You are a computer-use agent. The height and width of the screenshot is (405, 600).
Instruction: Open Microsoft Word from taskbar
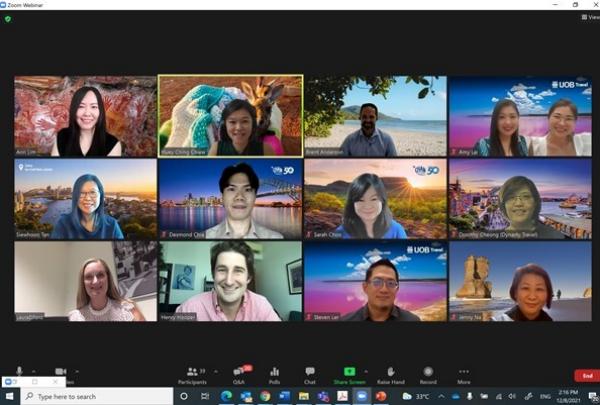click(x=285, y=396)
